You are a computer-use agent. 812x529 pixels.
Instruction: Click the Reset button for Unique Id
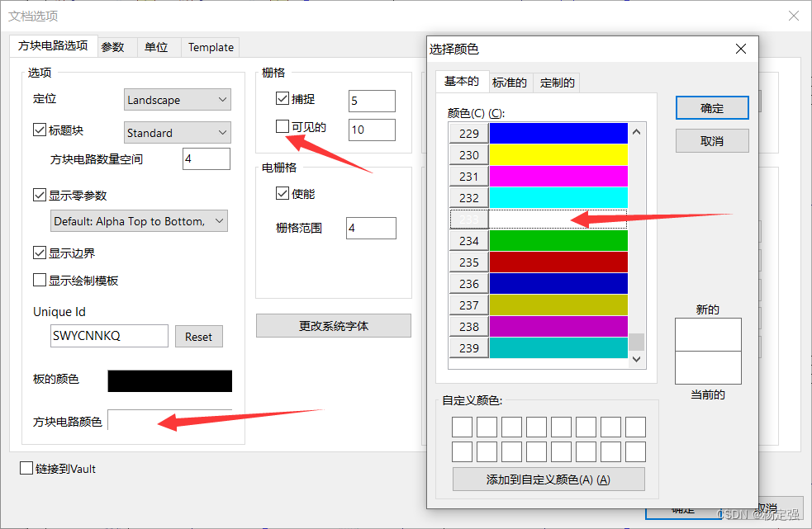198,336
